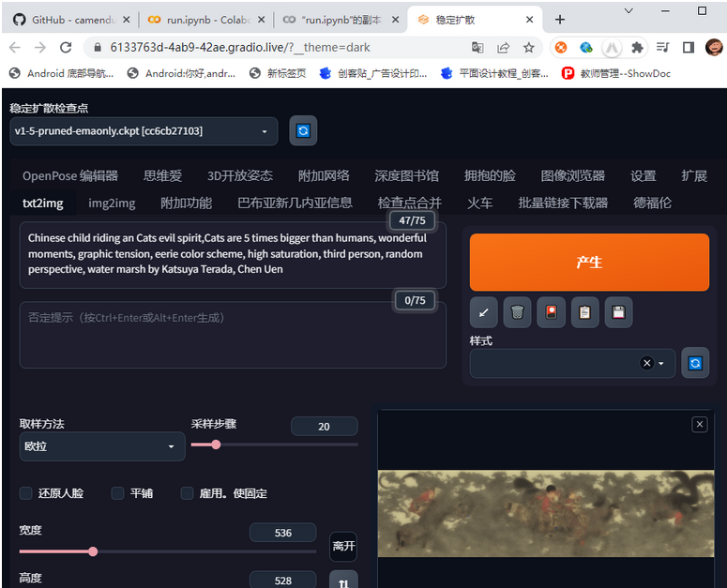The height and width of the screenshot is (588, 727).
Task: Swap width and height arrows button
Action: 343,581
